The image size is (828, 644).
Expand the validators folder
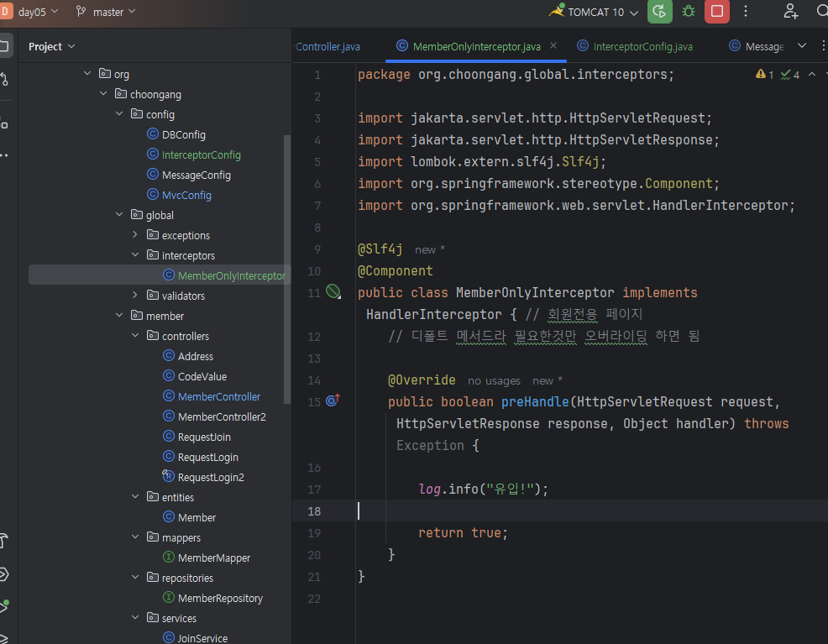[x=134, y=295]
